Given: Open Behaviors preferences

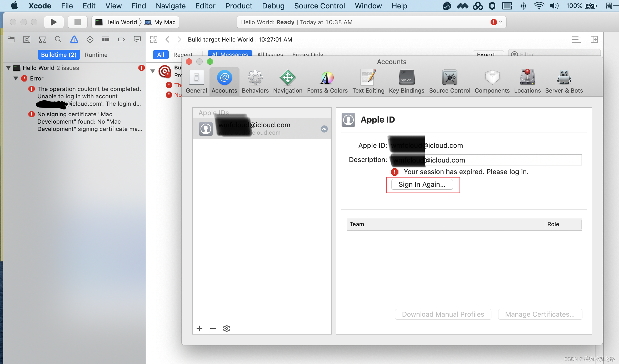Looking at the screenshot, I should click(255, 82).
